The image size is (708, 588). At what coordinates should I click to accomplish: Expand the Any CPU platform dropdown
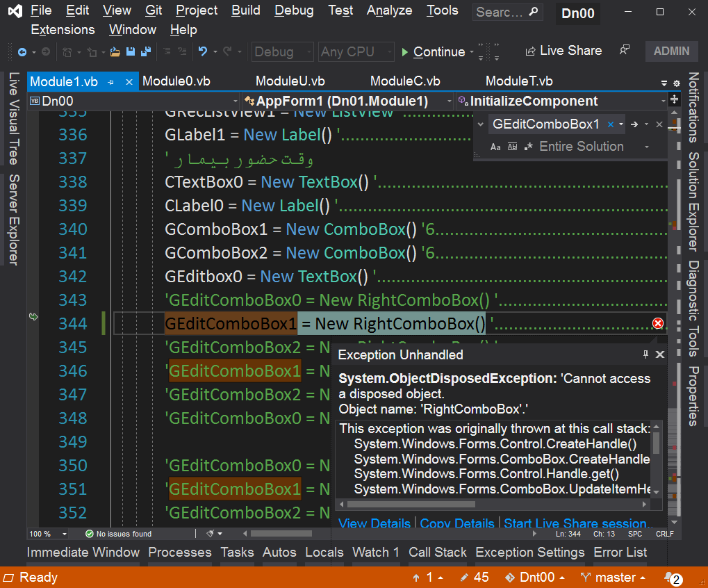pyautogui.click(x=356, y=51)
